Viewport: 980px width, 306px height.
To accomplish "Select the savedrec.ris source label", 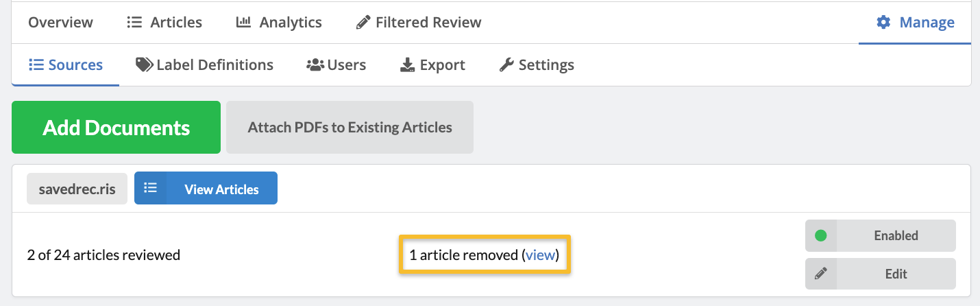I will point(77,189).
